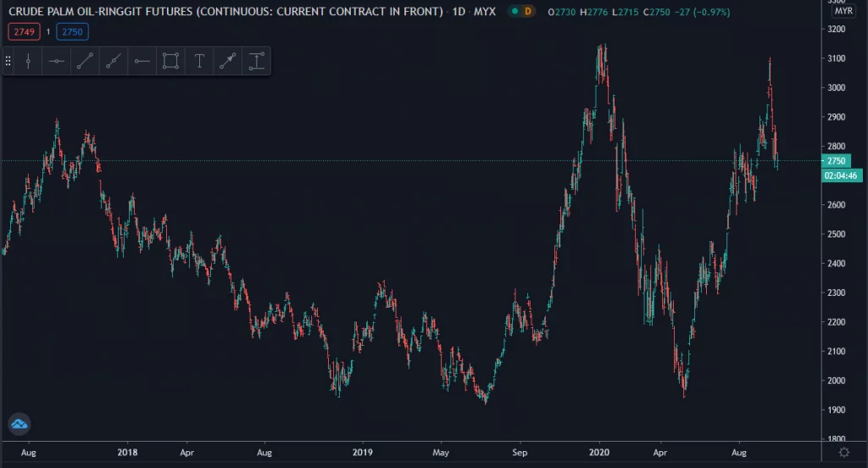Click the blue 2750 buy price button
Screen dimensions: 868x468
coord(72,32)
